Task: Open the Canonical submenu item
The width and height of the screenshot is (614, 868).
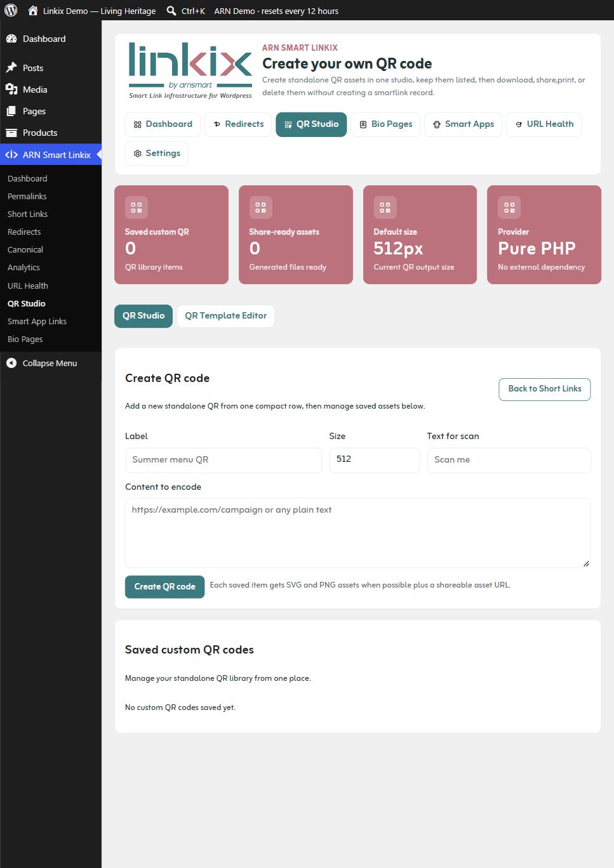Action: tap(25, 250)
